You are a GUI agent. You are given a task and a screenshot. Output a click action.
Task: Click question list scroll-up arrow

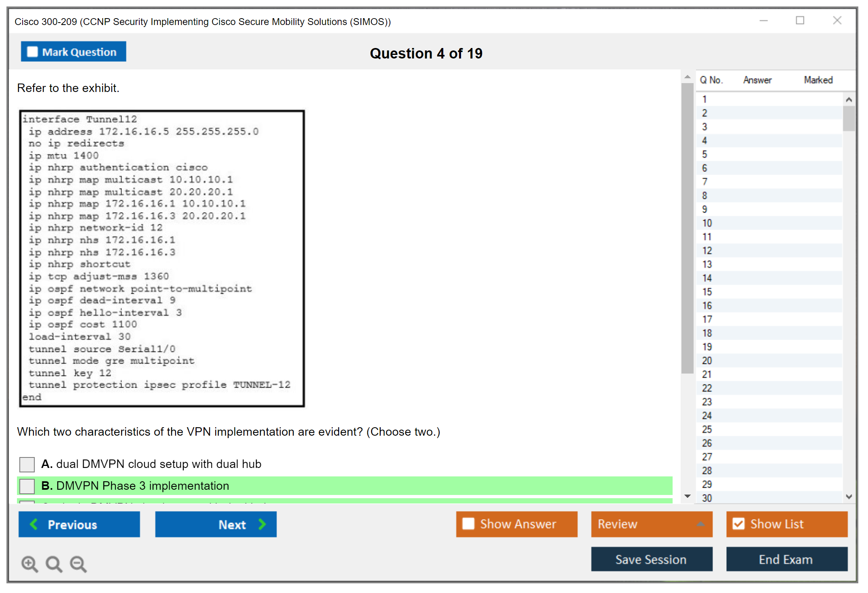pos(849,100)
